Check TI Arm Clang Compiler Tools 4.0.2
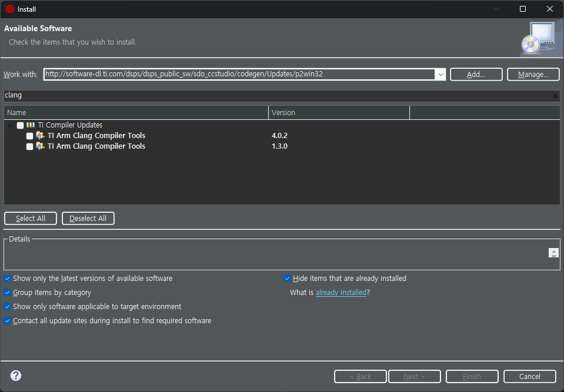Image resolution: width=564 pixels, height=392 pixels. pyautogui.click(x=29, y=136)
